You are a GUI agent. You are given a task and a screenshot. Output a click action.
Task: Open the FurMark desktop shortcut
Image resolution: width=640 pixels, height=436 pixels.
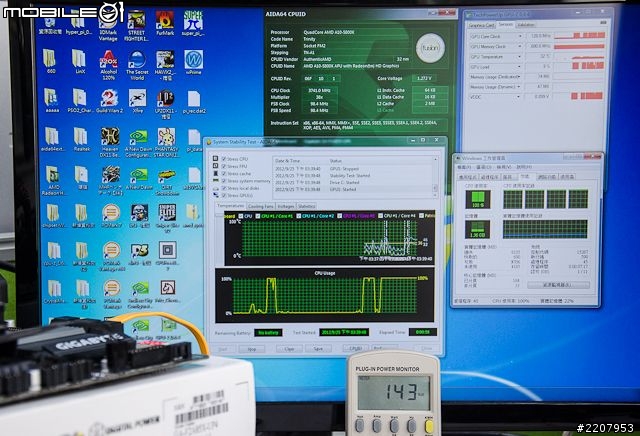pyautogui.click(x=165, y=23)
